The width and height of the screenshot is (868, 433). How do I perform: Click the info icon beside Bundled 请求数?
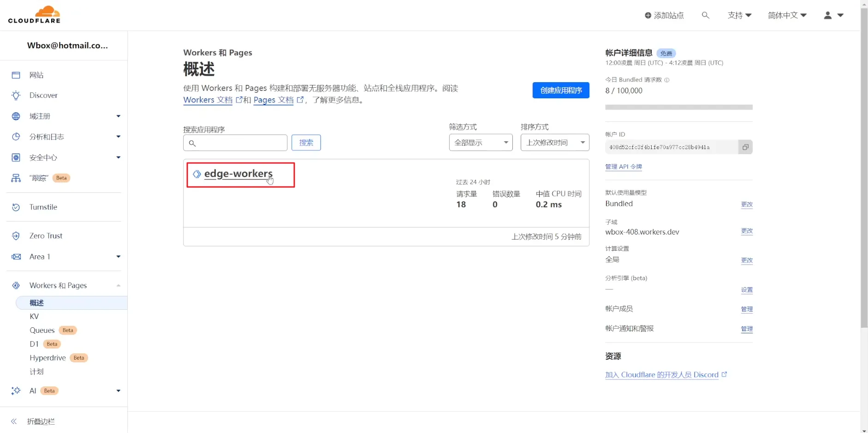click(667, 80)
